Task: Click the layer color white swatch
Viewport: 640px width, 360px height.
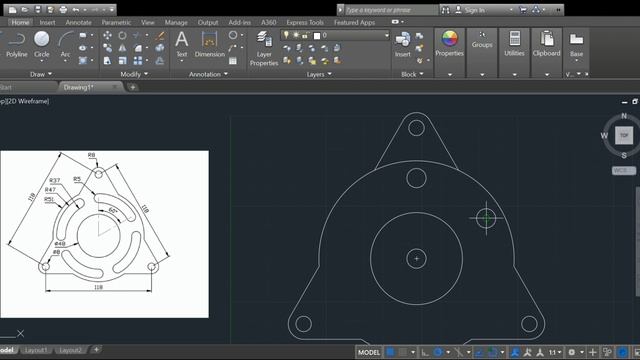Action: point(317,36)
